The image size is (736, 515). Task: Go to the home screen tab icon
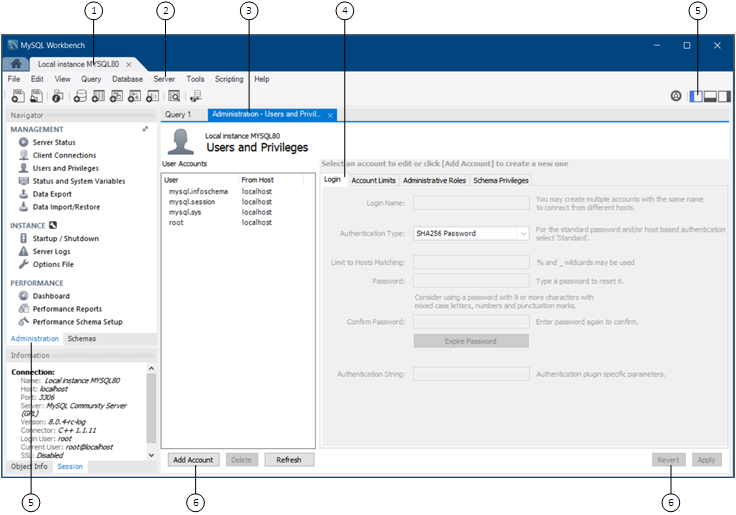pos(15,63)
